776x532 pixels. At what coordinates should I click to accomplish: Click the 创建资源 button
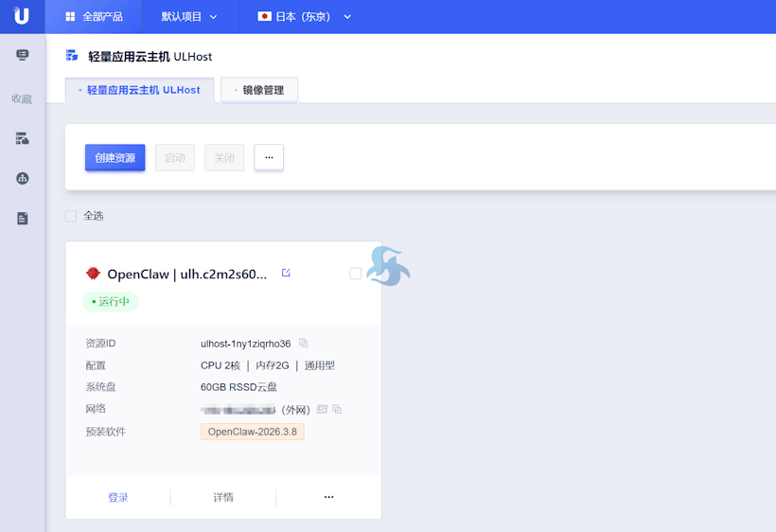tap(115, 158)
